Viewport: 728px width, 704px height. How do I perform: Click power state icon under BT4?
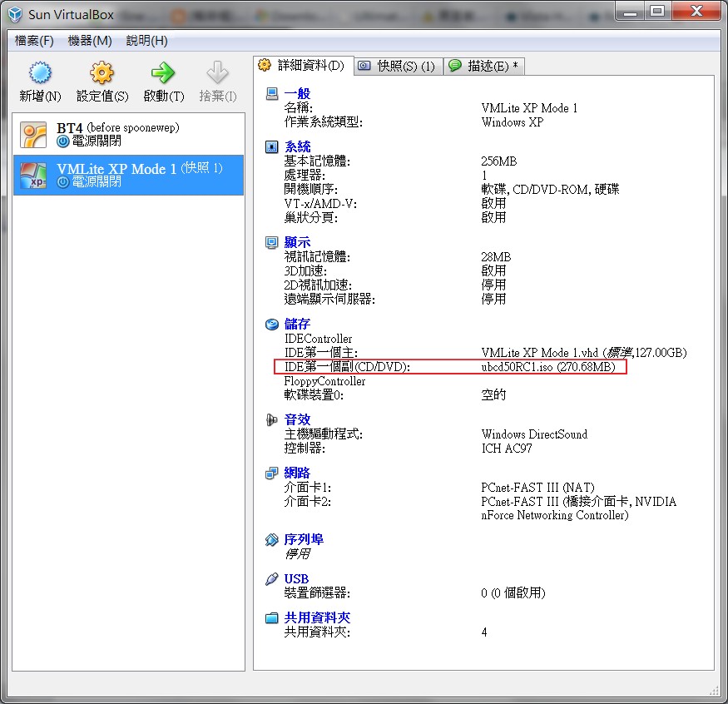point(63,141)
